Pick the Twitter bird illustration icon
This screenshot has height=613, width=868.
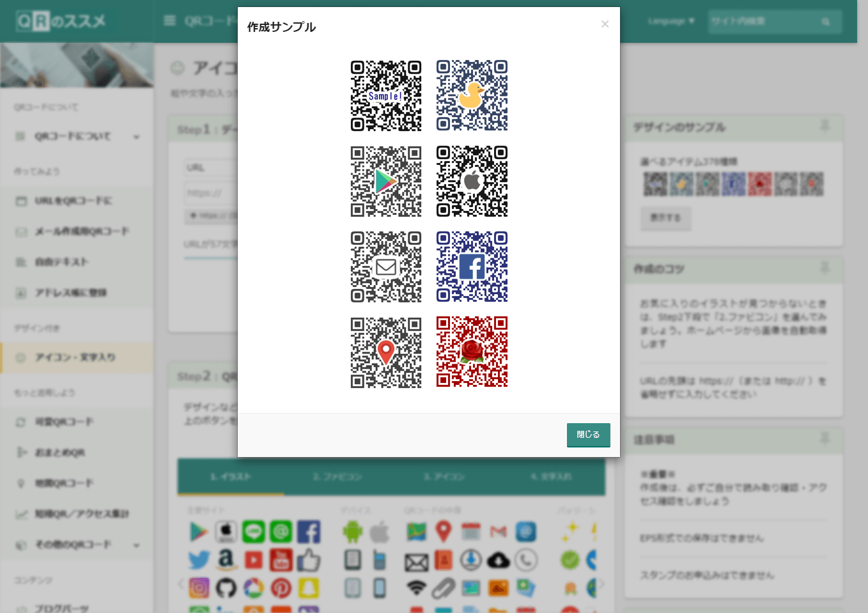pyautogui.click(x=199, y=560)
